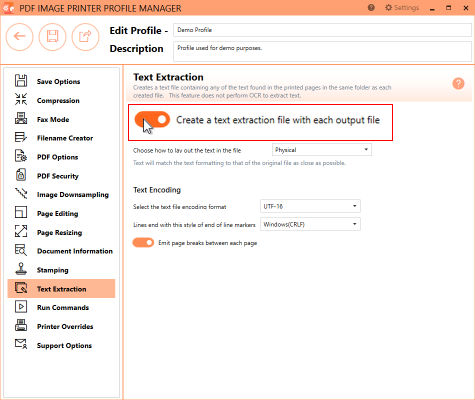Open the PDF Options section
Screen dimensions: 475x400
pyautogui.click(x=61, y=157)
